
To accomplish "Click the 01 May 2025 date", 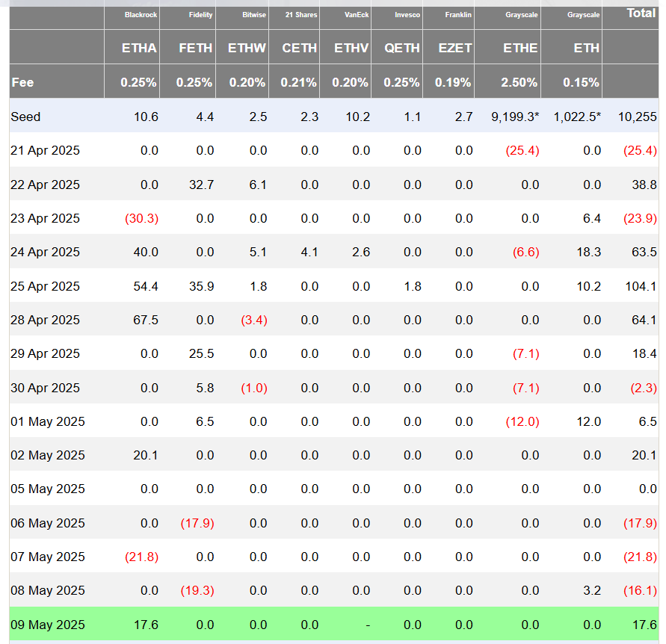I will coord(48,421).
